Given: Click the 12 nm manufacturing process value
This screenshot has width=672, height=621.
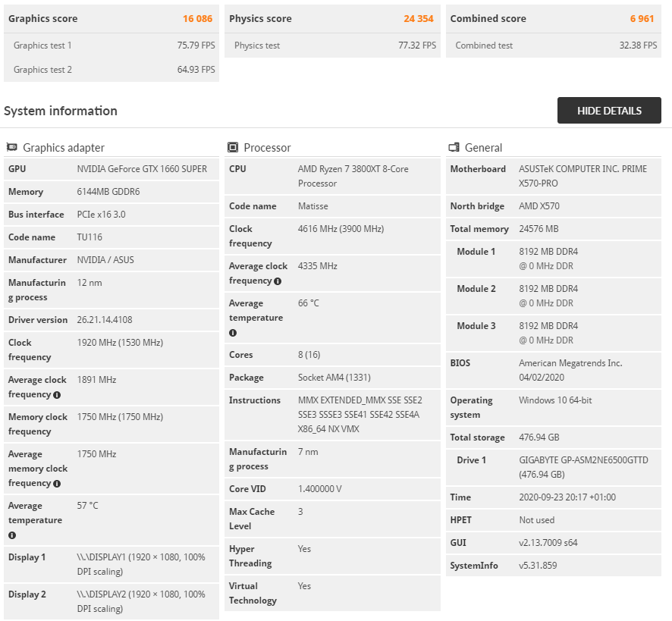Looking at the screenshot, I should pyautogui.click(x=89, y=282).
